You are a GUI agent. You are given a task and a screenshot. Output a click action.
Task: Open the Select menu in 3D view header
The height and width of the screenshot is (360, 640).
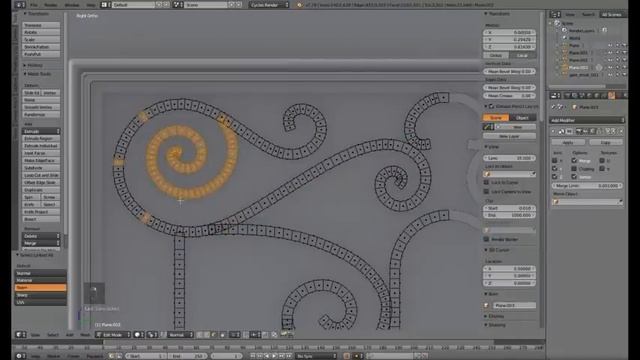(x=52, y=335)
